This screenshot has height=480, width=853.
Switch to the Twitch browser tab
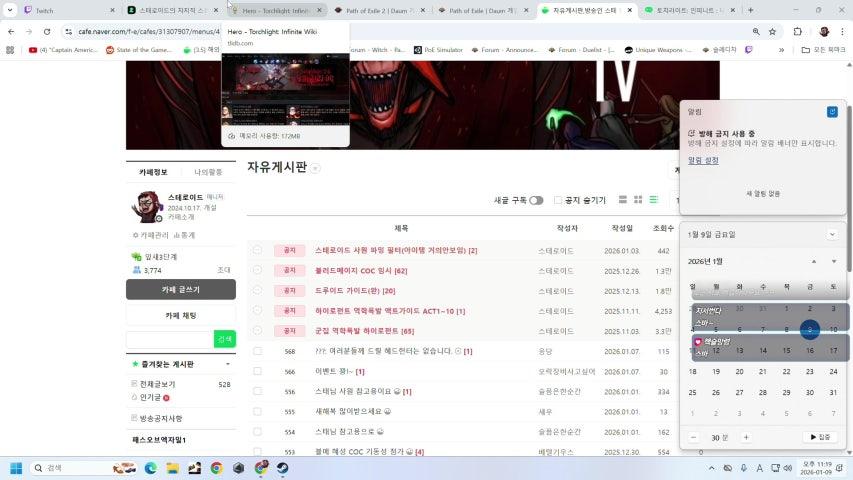coord(68,10)
